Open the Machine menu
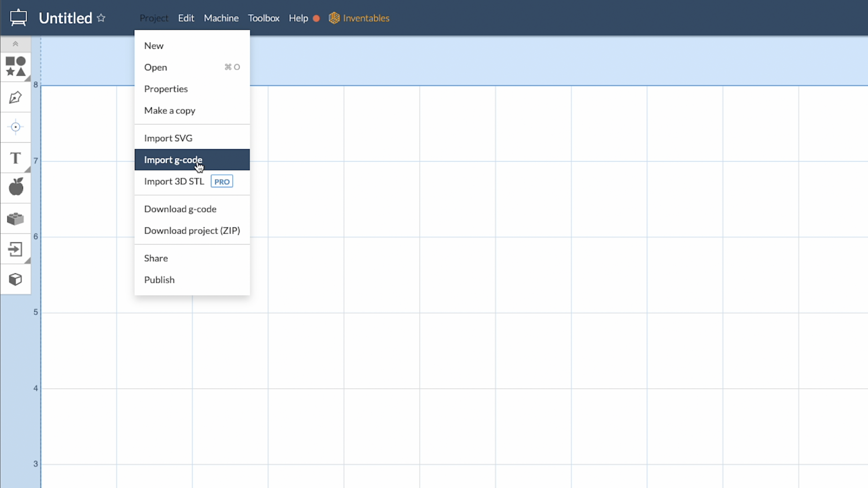The width and height of the screenshot is (868, 488). pos(221,18)
